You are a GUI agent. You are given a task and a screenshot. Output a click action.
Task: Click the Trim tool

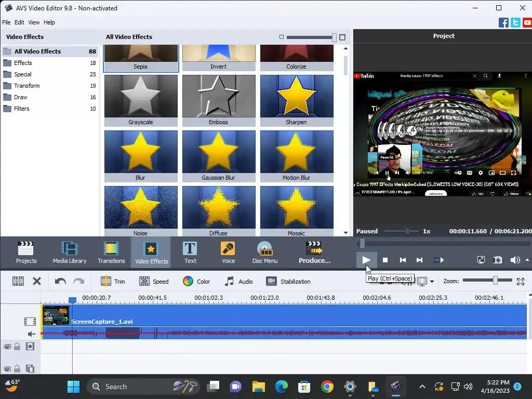[113, 281]
